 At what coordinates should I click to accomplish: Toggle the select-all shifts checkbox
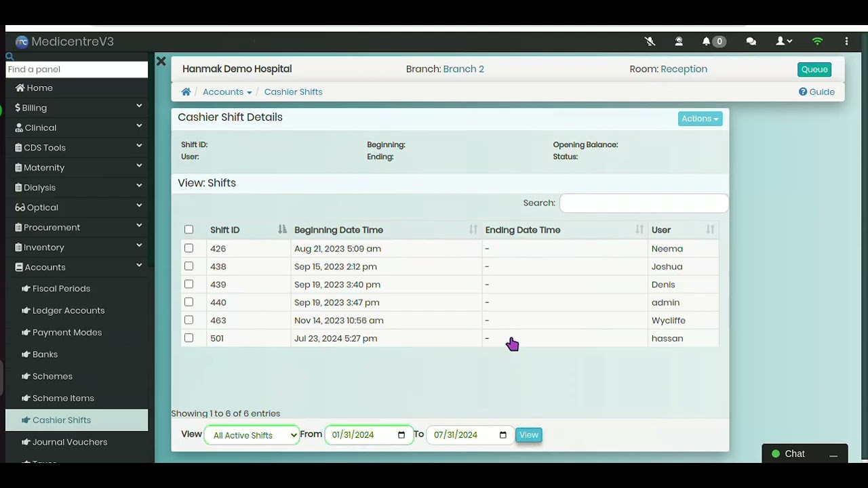tap(189, 230)
